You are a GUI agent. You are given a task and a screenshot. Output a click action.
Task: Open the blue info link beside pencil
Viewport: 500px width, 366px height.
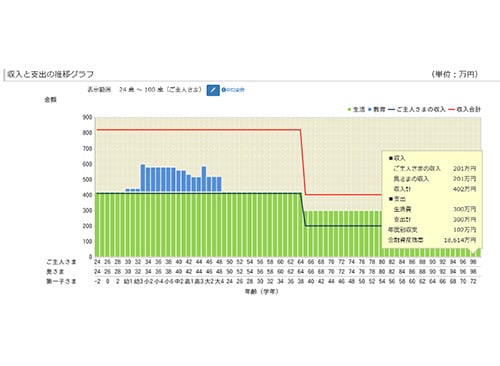233,90
